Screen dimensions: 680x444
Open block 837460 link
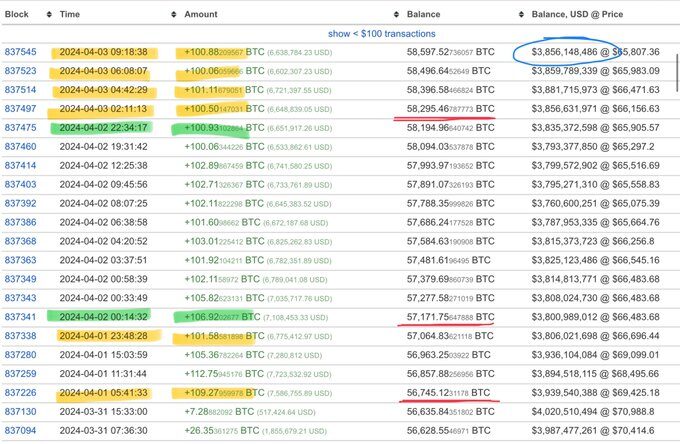pos(21,146)
